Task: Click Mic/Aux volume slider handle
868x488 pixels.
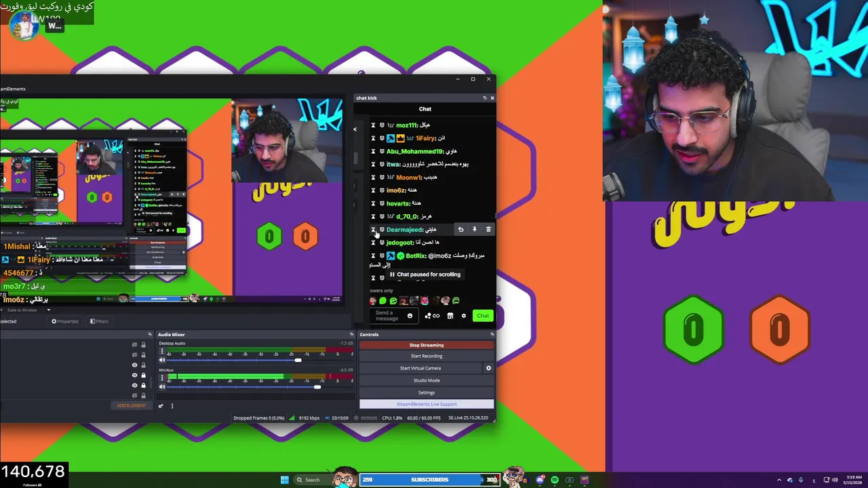Action: click(x=317, y=386)
